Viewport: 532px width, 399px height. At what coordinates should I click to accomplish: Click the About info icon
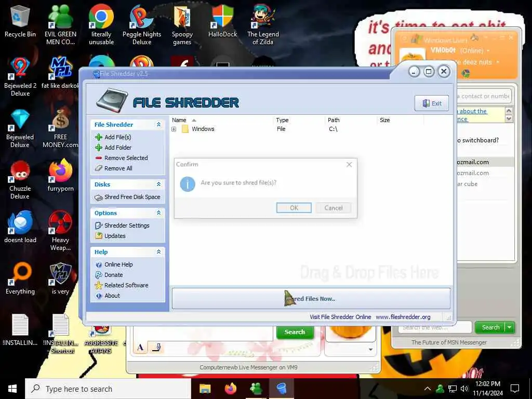point(99,296)
